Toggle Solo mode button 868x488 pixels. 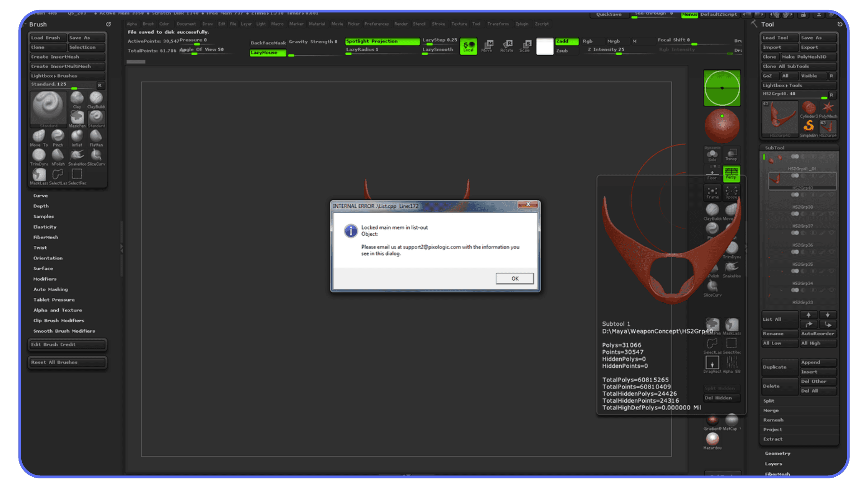pyautogui.click(x=712, y=154)
